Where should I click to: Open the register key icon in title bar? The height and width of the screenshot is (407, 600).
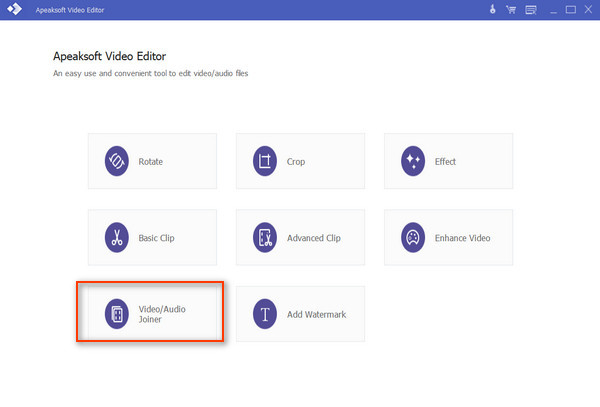coord(492,9)
